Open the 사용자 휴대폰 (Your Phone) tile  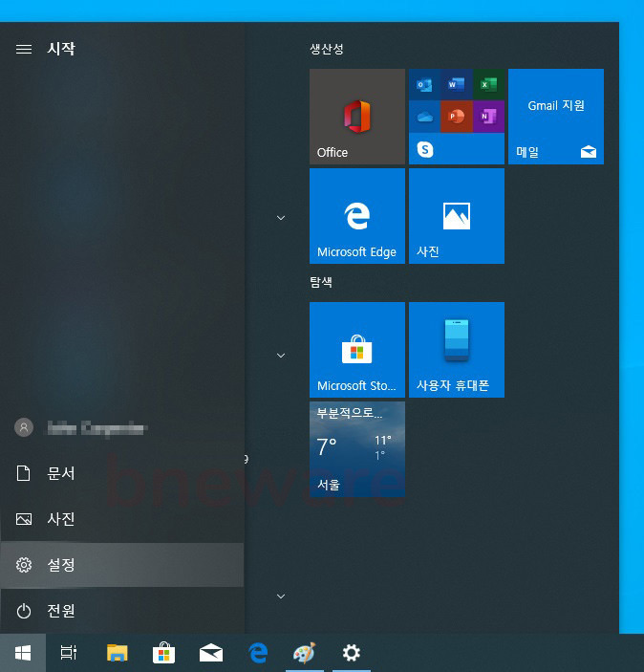457,350
